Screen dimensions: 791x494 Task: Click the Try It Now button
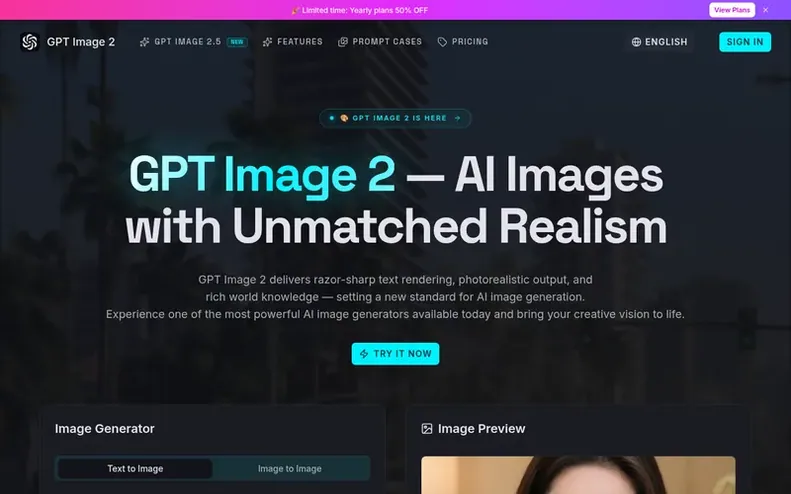[x=395, y=354]
